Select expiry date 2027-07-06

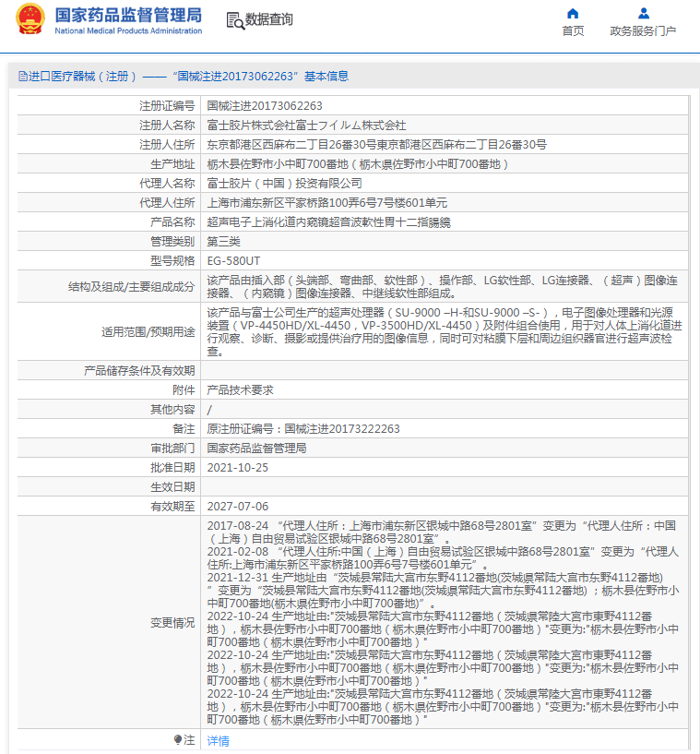pyautogui.click(x=237, y=507)
